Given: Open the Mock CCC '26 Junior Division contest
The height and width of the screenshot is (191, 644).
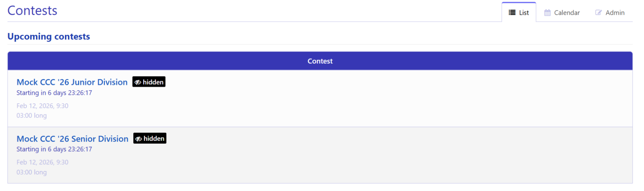Looking at the screenshot, I should tap(72, 82).
